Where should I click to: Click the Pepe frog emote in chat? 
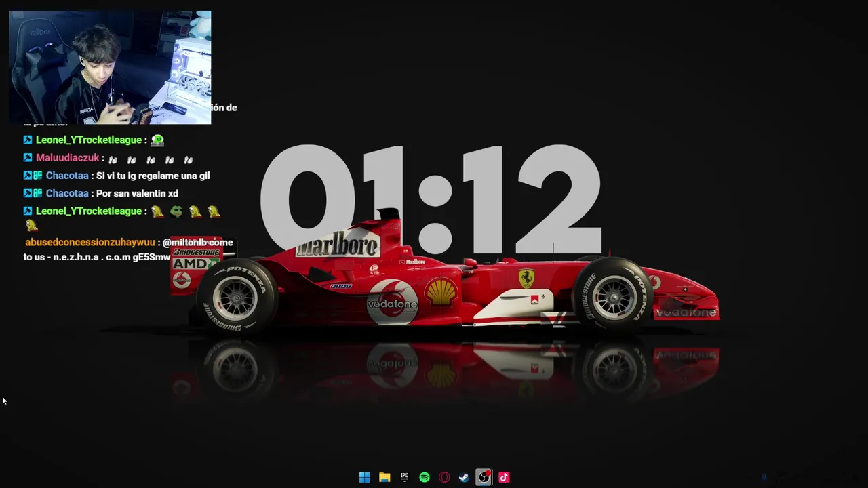[x=176, y=211]
